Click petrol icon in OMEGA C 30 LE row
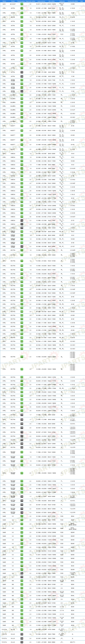 click(x=22, y=194)
